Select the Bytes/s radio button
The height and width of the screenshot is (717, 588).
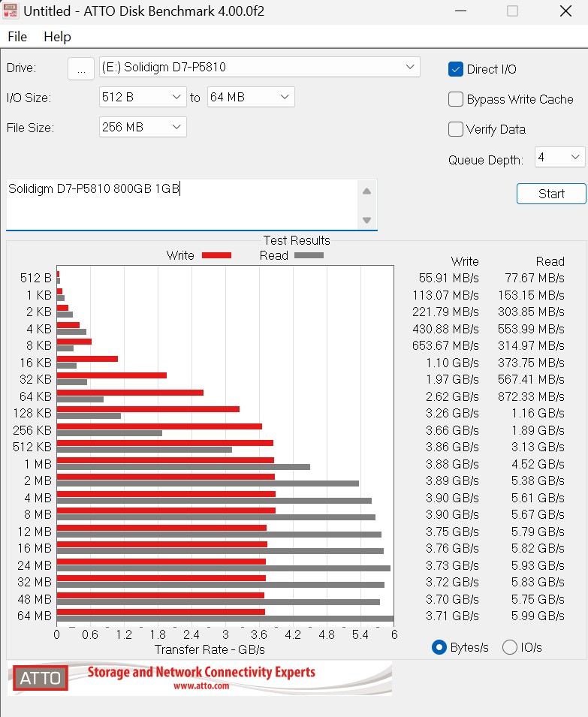pyautogui.click(x=439, y=647)
